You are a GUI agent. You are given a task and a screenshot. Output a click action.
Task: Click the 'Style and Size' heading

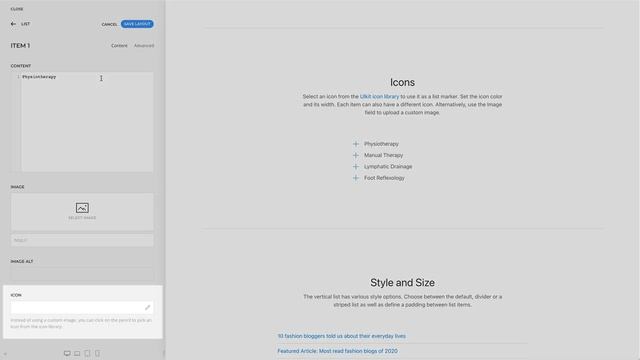coord(402,282)
